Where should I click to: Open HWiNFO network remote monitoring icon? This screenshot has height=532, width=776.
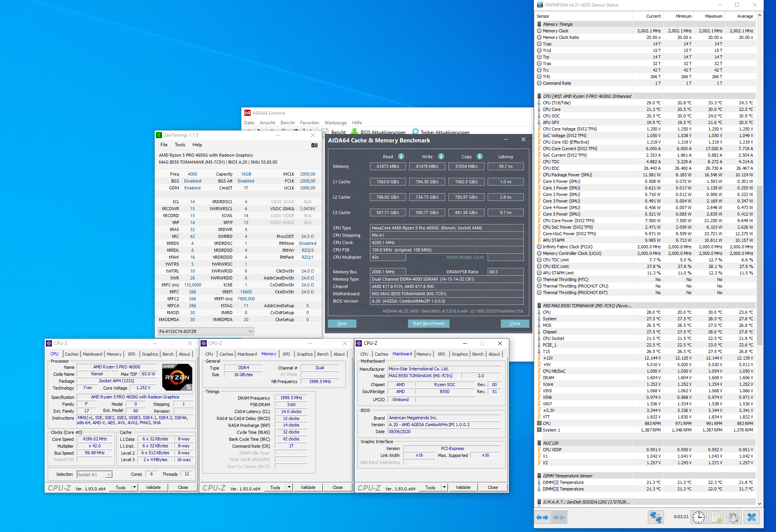tap(656, 517)
